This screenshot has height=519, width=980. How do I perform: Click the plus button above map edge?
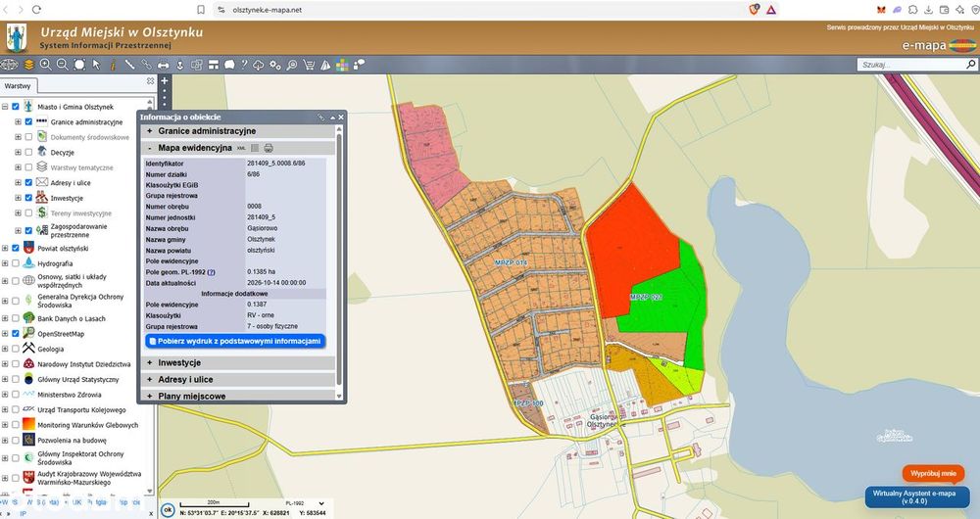pos(165,80)
